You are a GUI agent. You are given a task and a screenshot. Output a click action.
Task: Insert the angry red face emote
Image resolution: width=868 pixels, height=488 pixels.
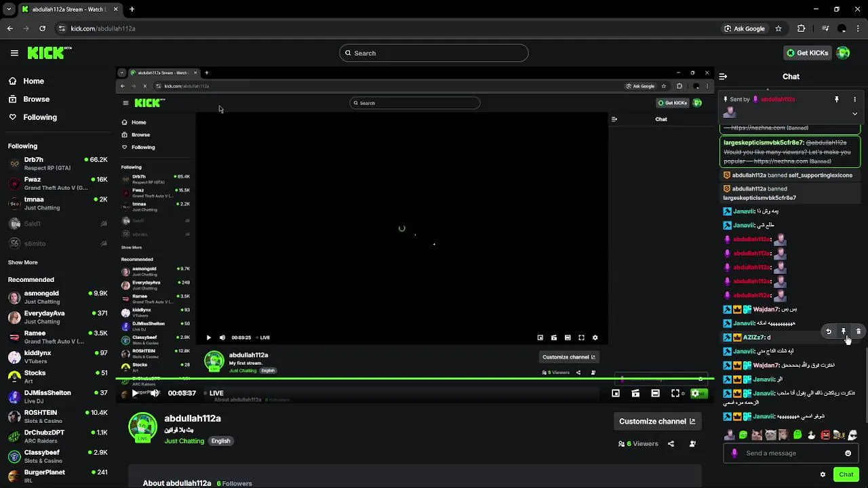coord(825,435)
